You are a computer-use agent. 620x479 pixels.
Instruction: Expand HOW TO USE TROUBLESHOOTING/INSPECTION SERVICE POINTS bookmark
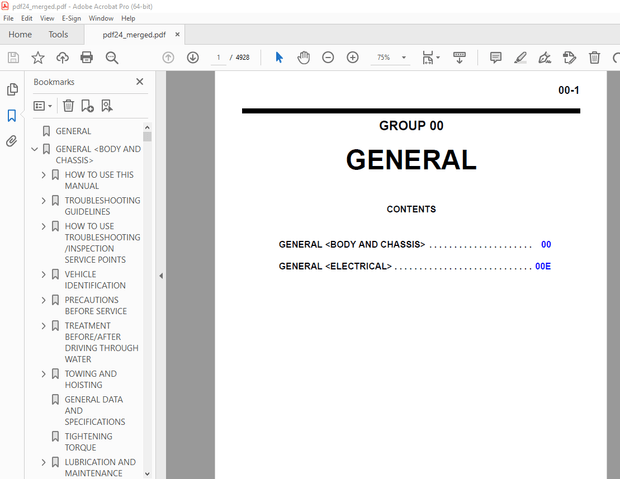43,226
